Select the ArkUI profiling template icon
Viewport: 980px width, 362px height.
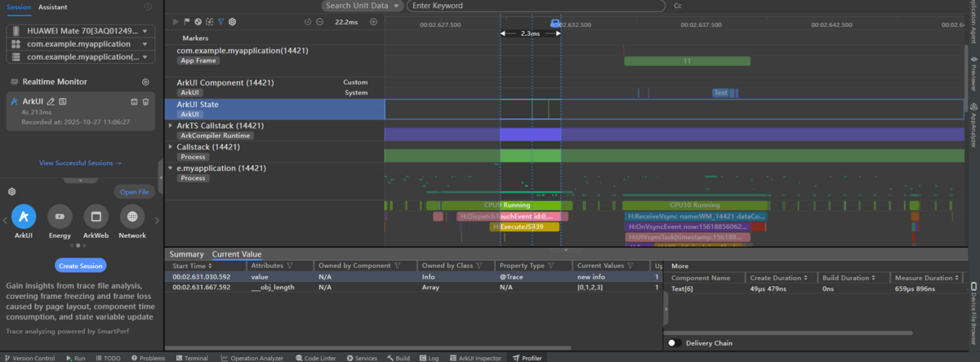point(24,217)
